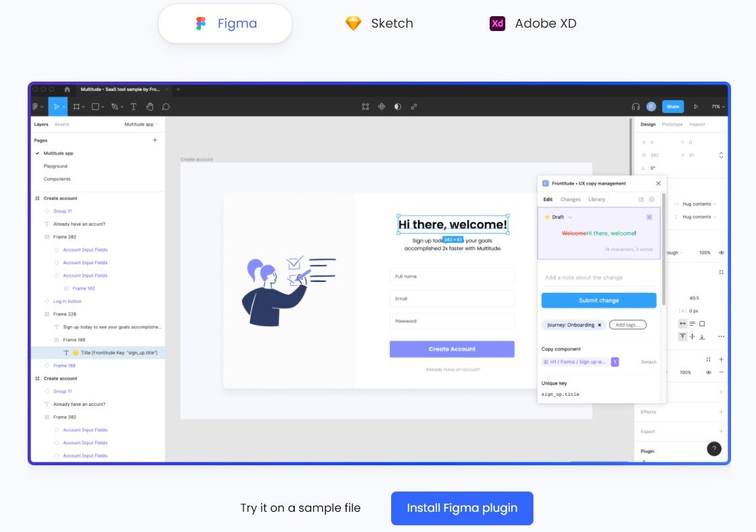Image resolution: width=756 pixels, height=532 pixels.
Task: Add a new page with plus icon
Action: (154, 140)
